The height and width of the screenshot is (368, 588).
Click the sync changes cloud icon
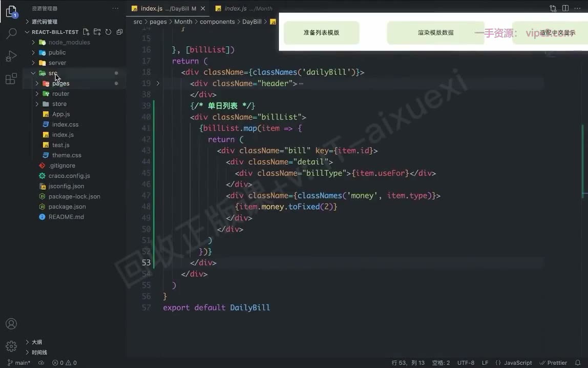point(41,363)
